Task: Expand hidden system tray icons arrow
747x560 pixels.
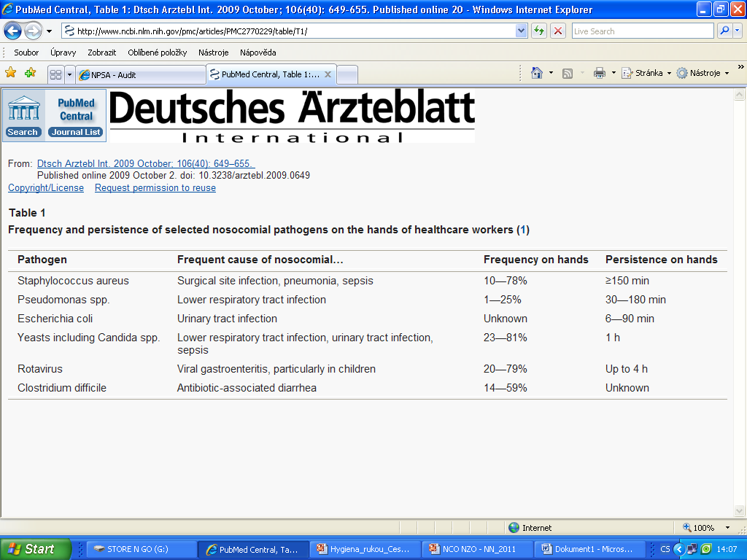Action: [679, 550]
